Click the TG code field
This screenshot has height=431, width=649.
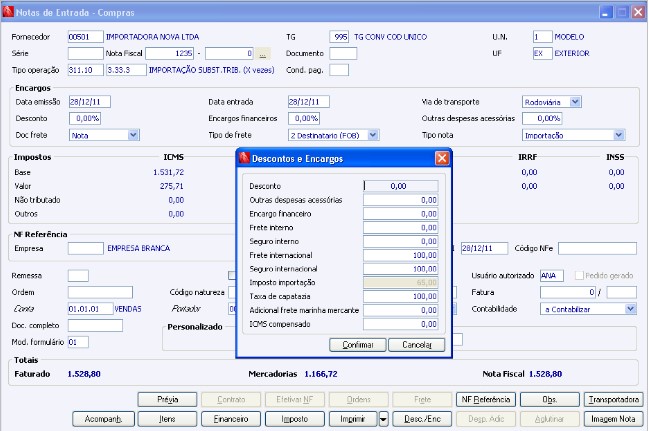[339, 37]
